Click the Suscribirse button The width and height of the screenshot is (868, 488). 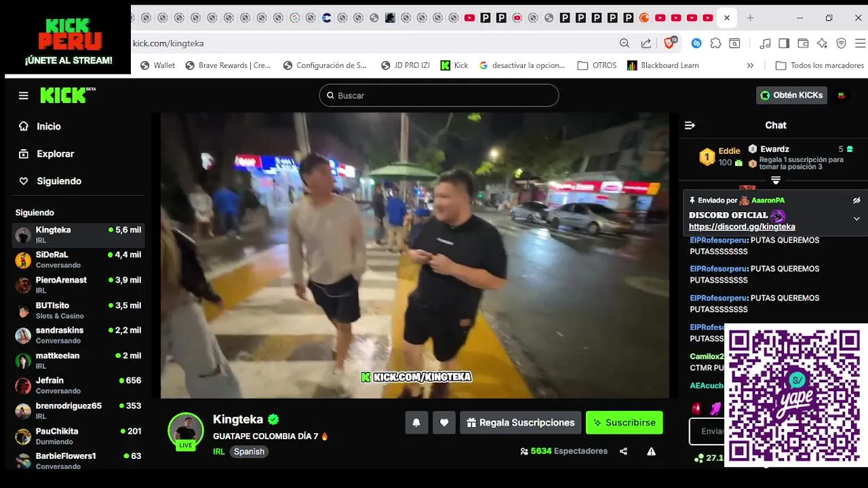click(x=624, y=422)
